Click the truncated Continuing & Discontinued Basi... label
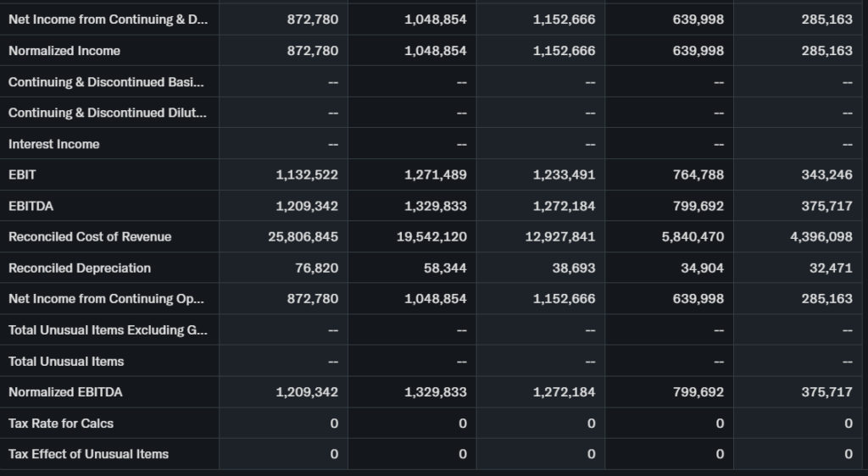Viewport: 868px width, 476px height. pos(106,82)
